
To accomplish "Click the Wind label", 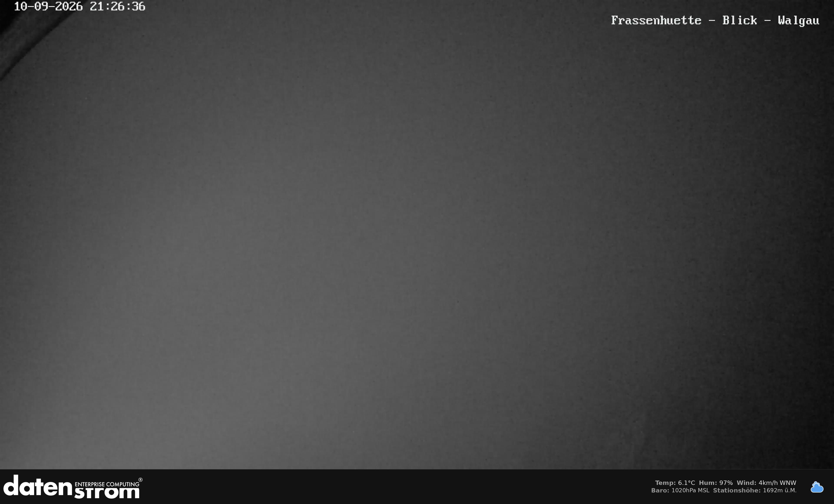I will point(746,483).
